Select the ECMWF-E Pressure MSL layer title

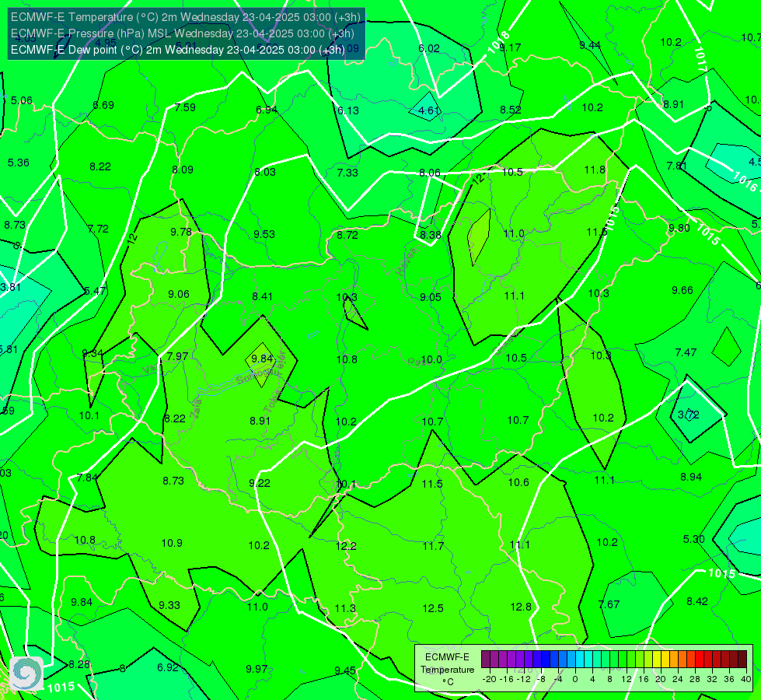click(x=183, y=33)
